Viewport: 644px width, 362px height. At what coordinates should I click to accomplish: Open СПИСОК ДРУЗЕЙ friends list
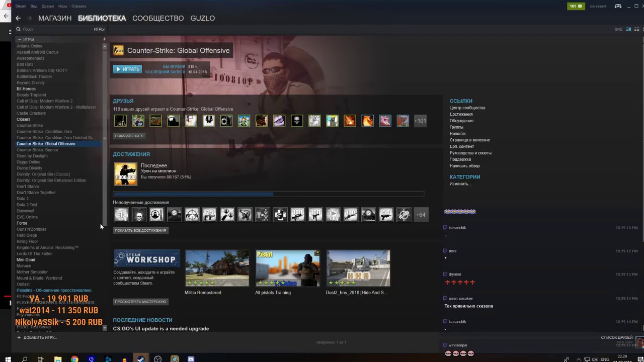[x=617, y=337]
